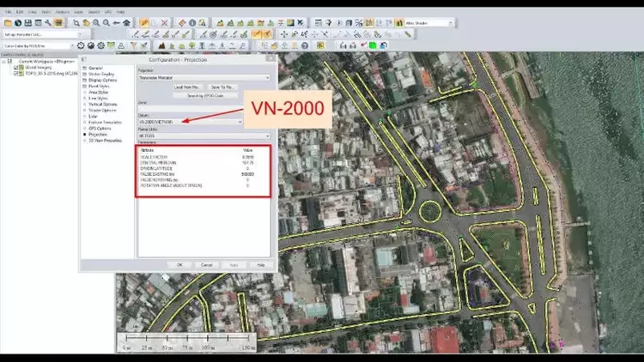Click the green square icon in toolbar
Screen dimensions: 644x362
coord(372,45)
